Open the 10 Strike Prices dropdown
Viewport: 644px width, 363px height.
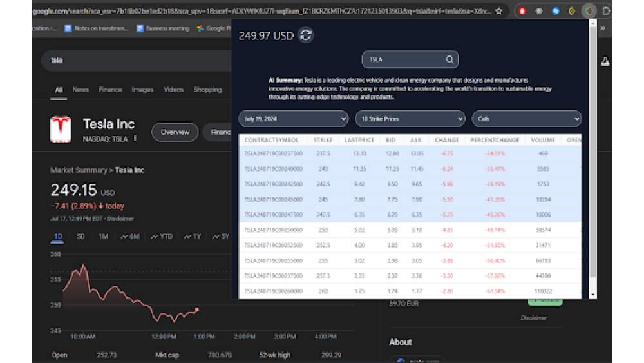pos(410,119)
